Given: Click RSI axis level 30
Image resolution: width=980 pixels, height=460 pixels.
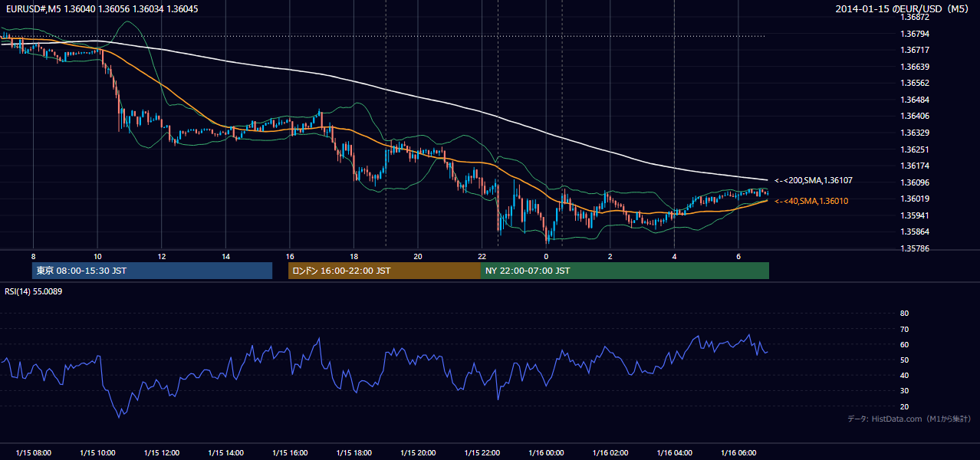Looking at the screenshot, I should [x=904, y=391].
